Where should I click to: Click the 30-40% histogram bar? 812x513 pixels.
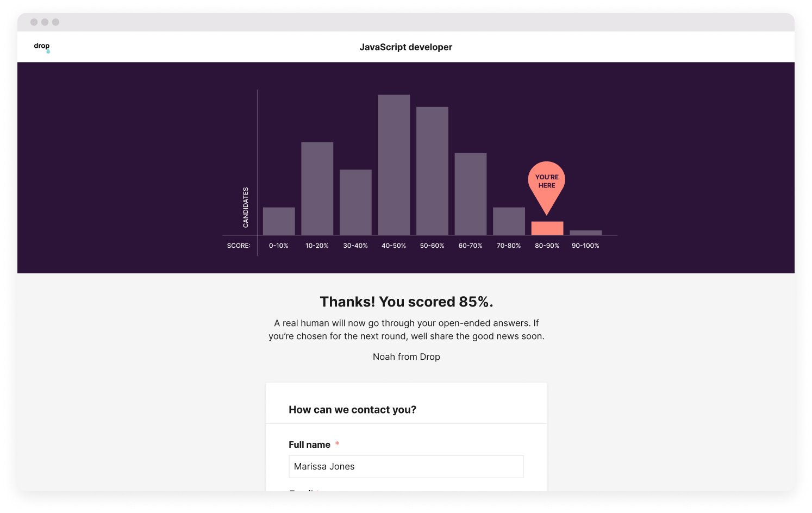355,202
